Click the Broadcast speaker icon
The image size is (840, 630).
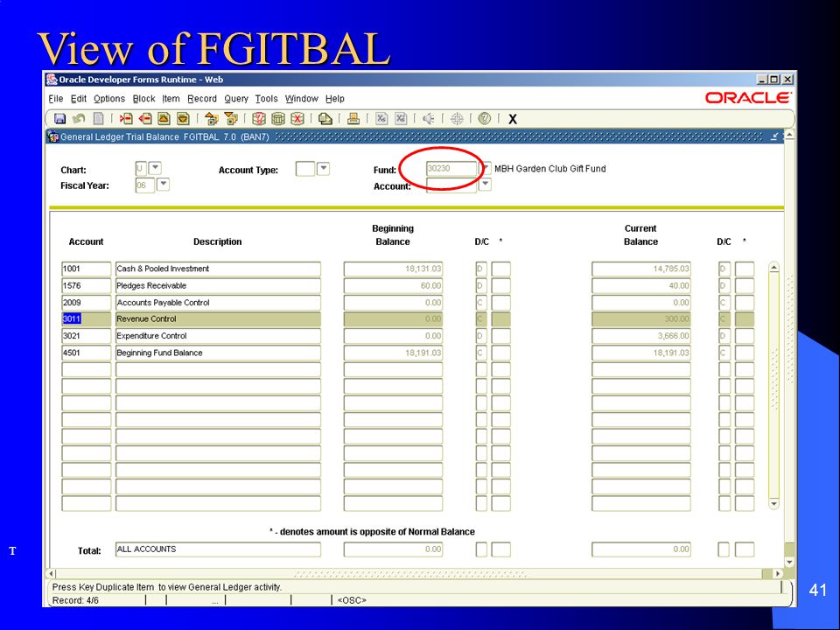coord(429,119)
